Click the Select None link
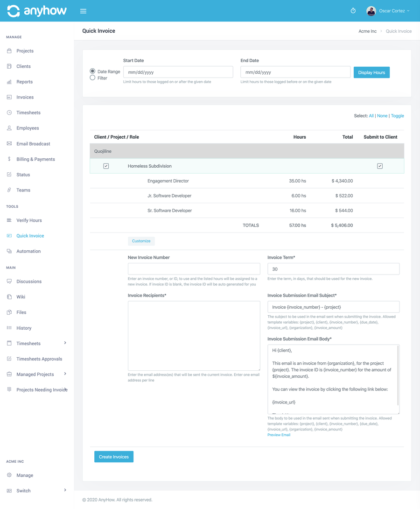This screenshot has width=420, height=509. pyautogui.click(x=382, y=116)
